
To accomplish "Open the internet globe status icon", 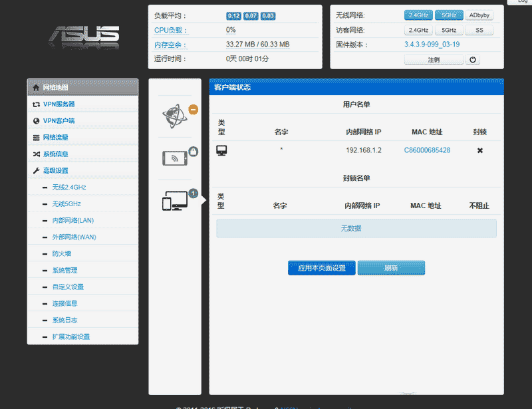I will (174, 116).
